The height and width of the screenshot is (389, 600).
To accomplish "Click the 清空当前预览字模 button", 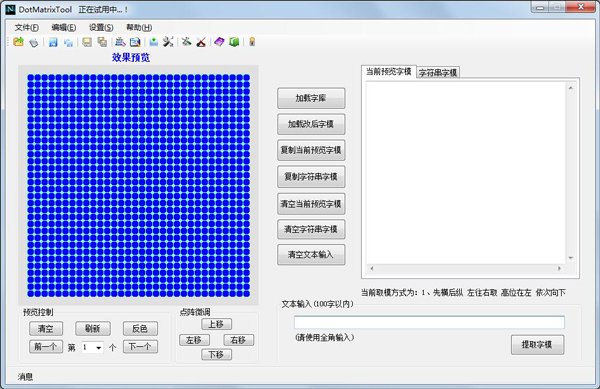I will tap(311, 204).
